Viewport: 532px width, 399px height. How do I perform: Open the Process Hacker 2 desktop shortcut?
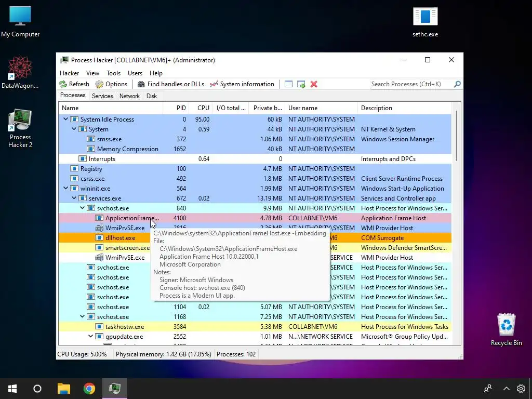[20, 128]
